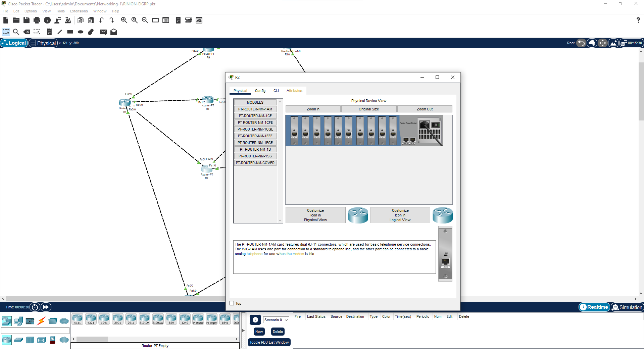Choose the Resize Shape tool
Screen dimensions: 644x349
[37, 32]
